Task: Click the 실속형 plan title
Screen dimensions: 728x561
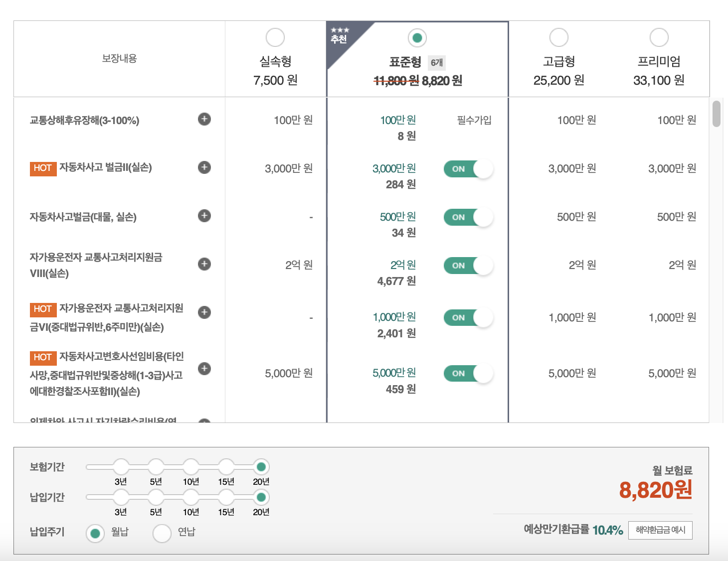Action: click(275, 62)
